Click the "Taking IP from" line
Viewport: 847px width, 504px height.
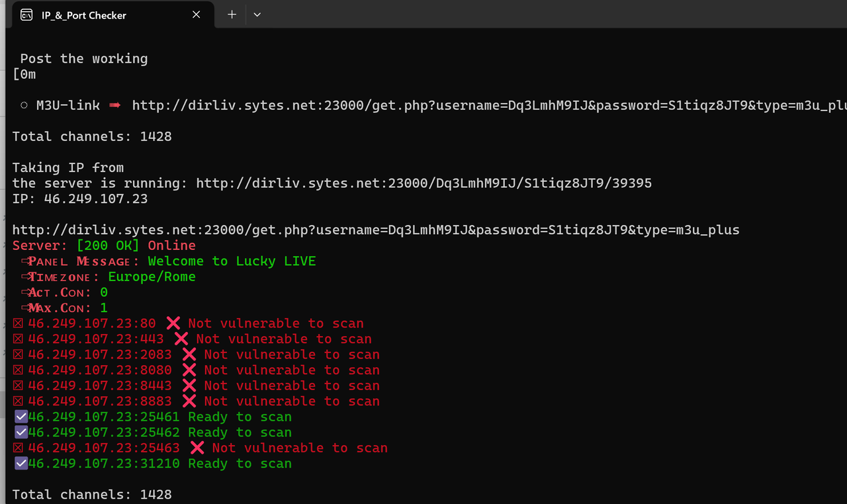click(x=68, y=168)
